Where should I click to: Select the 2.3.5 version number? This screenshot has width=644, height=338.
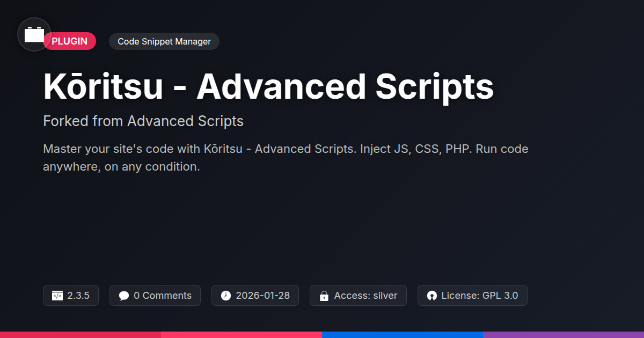coord(78,296)
